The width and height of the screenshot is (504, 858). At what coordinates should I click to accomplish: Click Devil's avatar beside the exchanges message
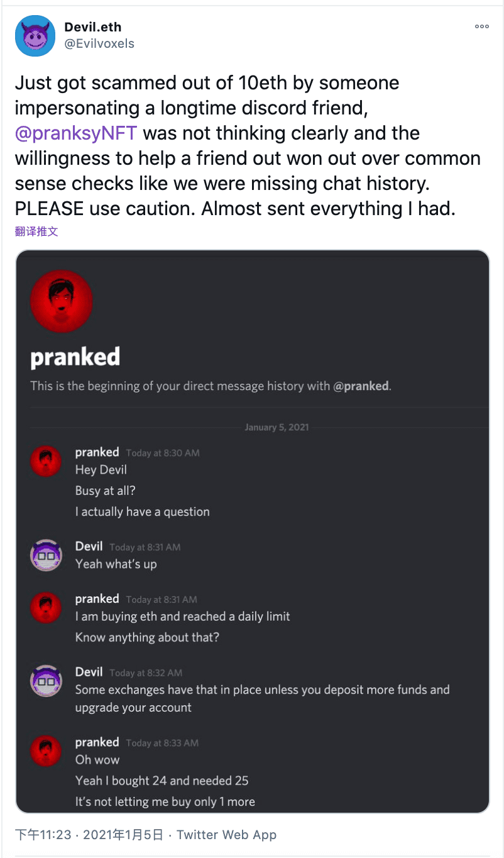point(46,681)
